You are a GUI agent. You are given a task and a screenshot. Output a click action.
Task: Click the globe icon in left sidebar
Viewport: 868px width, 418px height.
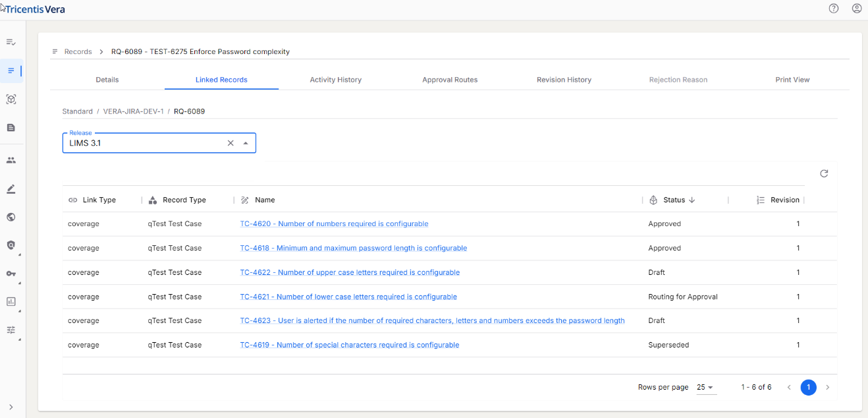pyautogui.click(x=11, y=217)
